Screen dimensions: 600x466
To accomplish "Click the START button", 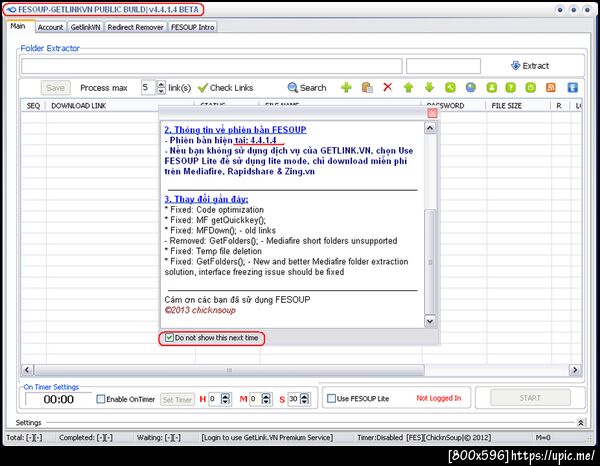I will pos(530,398).
